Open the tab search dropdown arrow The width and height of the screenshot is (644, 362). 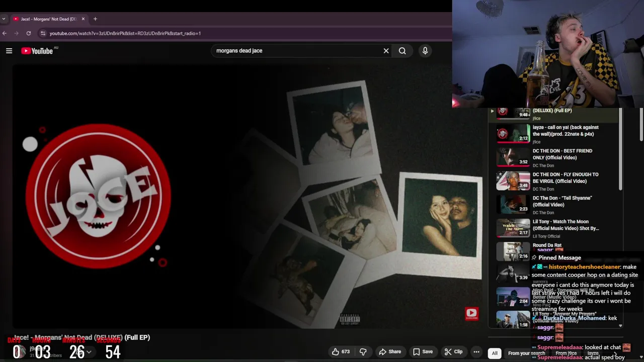pos(4,19)
